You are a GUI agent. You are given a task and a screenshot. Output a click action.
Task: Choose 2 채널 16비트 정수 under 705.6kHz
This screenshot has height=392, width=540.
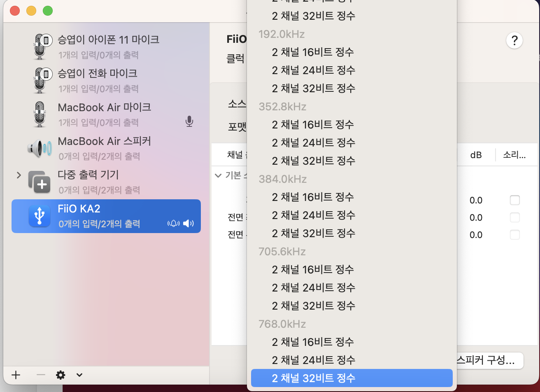pos(352,269)
